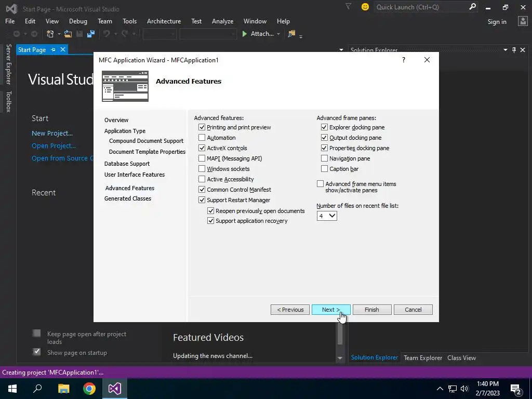Click the New Project toolbar icon
532x399 pixels.
[x=50, y=34]
